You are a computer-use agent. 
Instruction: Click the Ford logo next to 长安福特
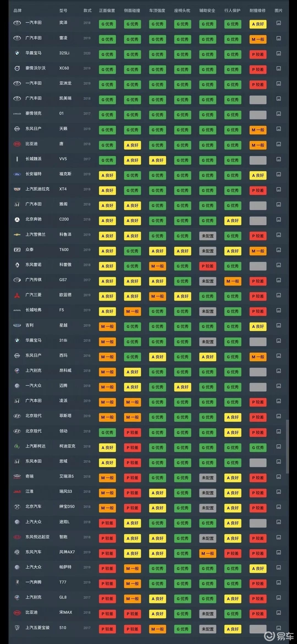point(17,174)
